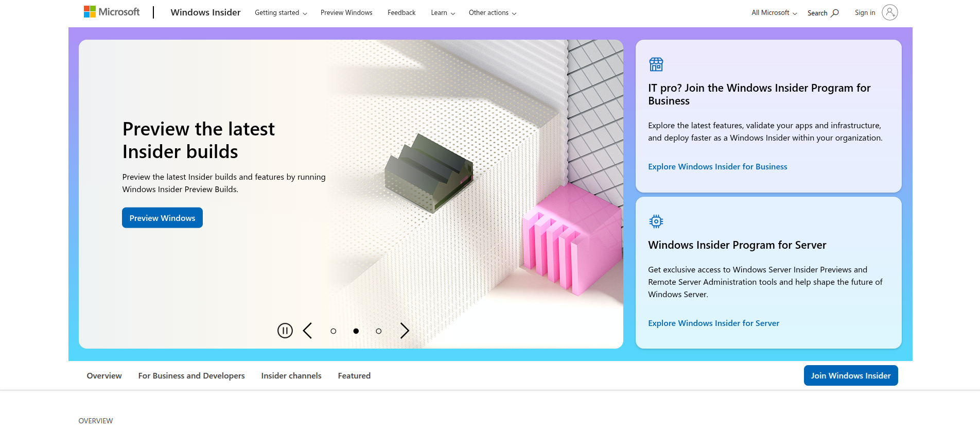Advance to the next carousel slide
The width and height of the screenshot is (980, 430).
(x=405, y=331)
